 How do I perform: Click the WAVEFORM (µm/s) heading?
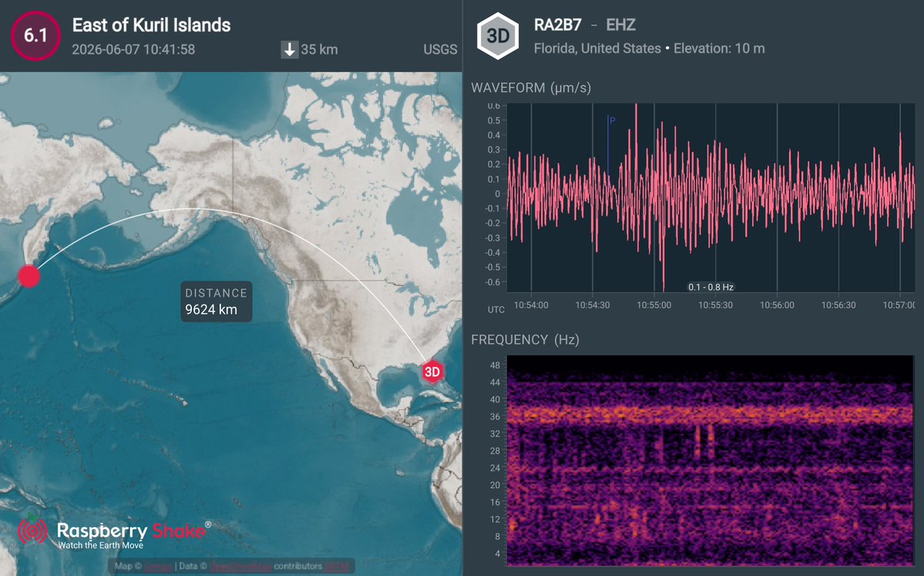(x=531, y=88)
